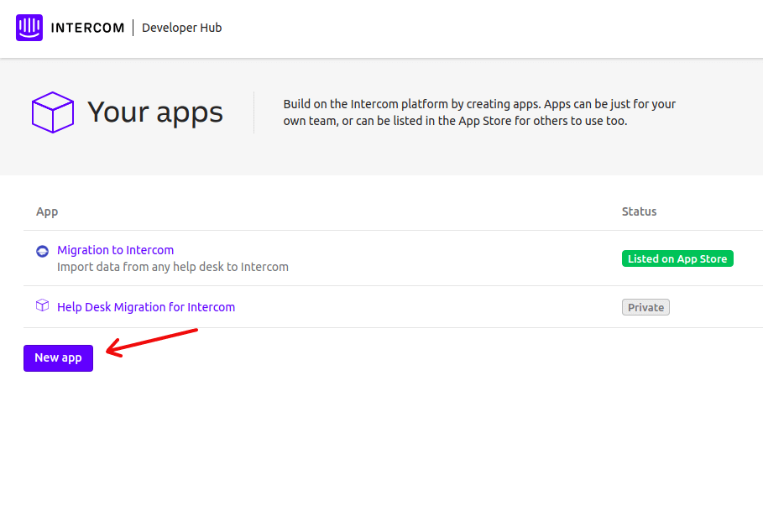Click the Private status badge
This screenshot has height=532, width=763.
[645, 307]
